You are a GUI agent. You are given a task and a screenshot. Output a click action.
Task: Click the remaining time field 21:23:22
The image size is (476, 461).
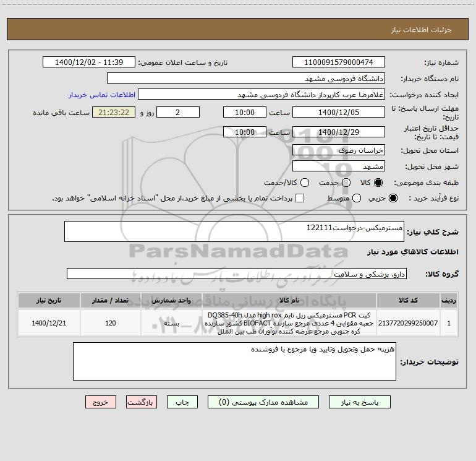click(x=114, y=112)
